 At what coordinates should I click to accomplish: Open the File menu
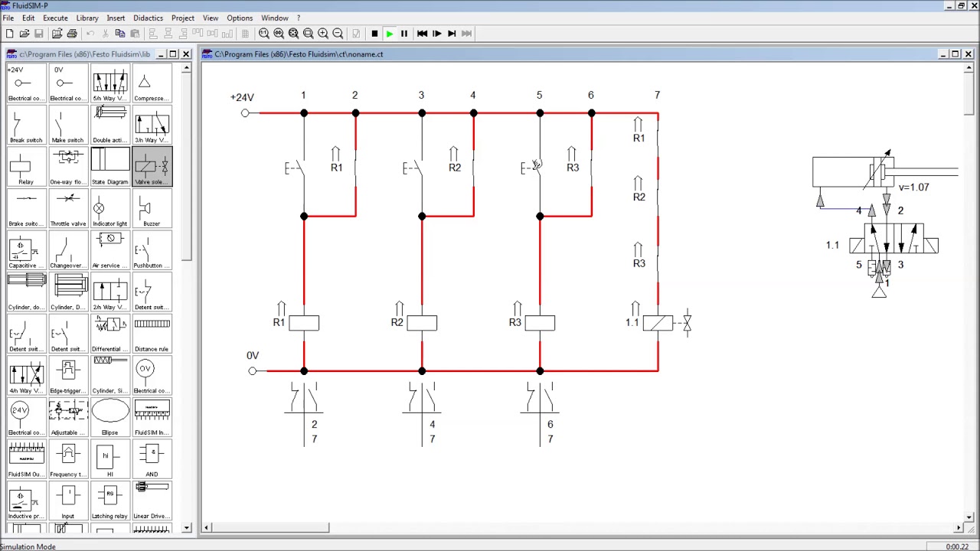point(8,18)
